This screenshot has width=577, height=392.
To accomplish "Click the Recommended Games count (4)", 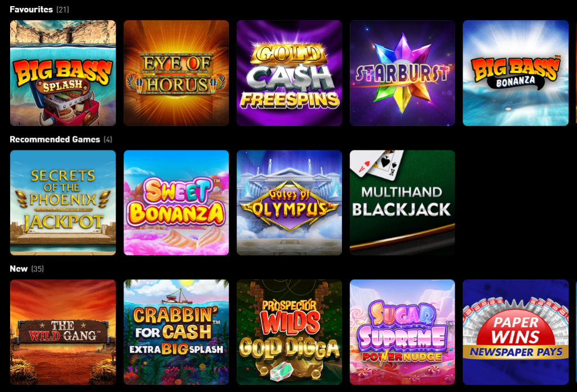I will pyautogui.click(x=108, y=139).
